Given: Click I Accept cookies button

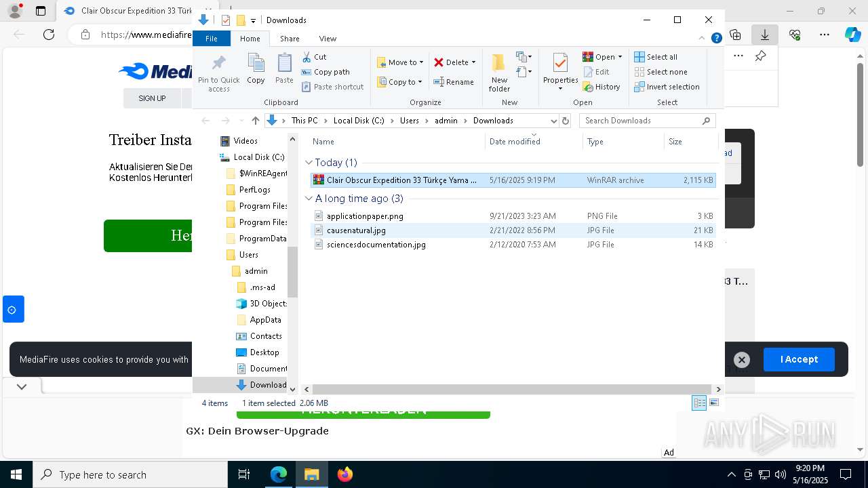Looking at the screenshot, I should click(x=799, y=359).
